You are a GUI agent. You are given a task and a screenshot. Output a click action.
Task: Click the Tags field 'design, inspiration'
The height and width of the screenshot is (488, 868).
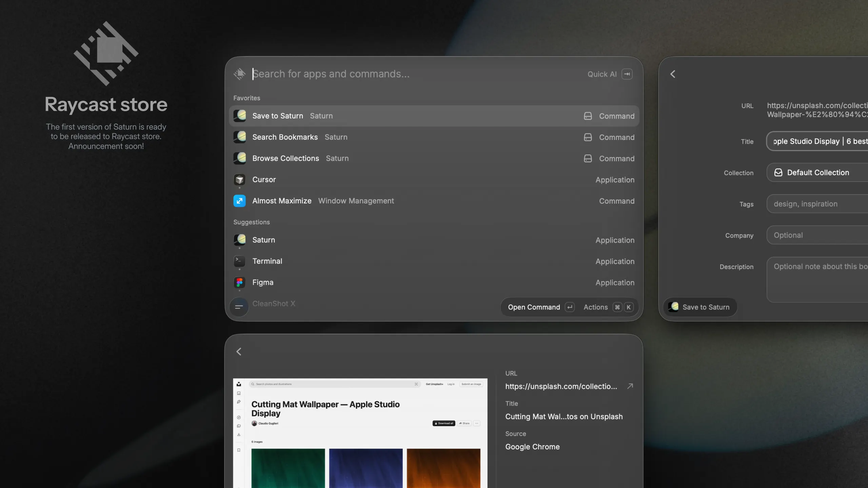coord(817,204)
